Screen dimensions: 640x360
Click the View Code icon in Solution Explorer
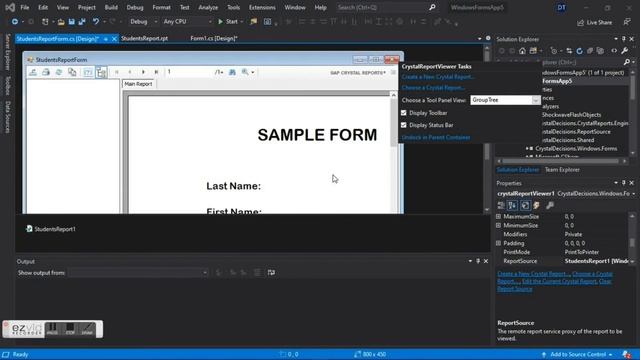point(614,51)
